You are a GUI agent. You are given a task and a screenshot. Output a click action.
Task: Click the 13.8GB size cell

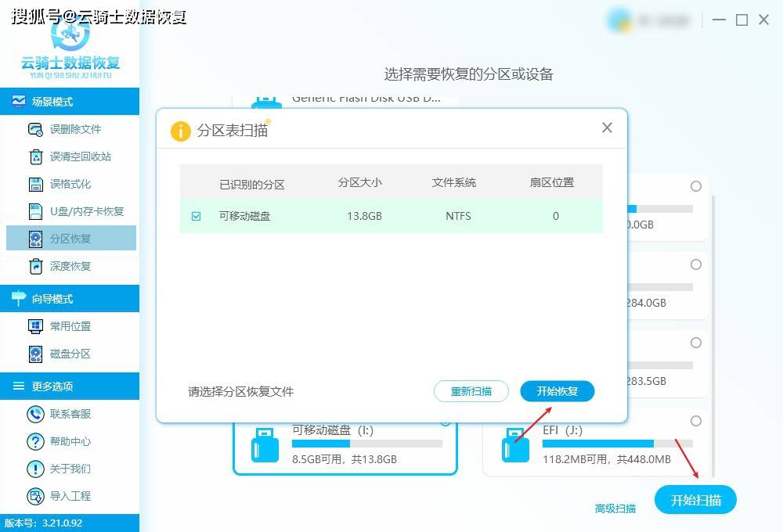(x=365, y=216)
